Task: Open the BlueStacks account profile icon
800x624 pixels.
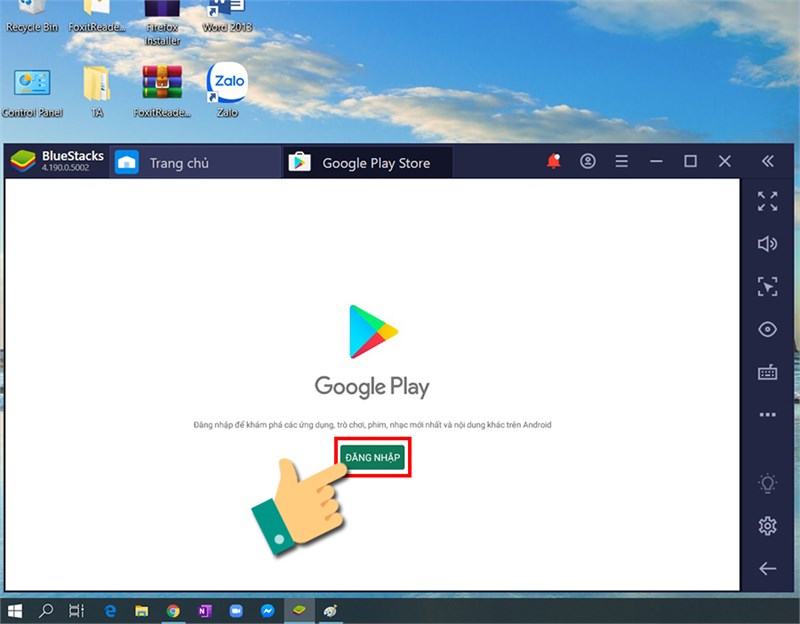Action: pos(588,161)
